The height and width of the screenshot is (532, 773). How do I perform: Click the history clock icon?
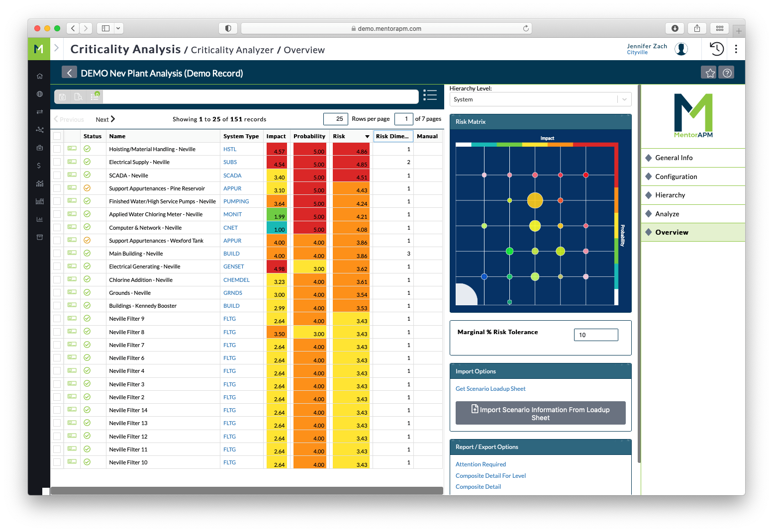coord(716,49)
